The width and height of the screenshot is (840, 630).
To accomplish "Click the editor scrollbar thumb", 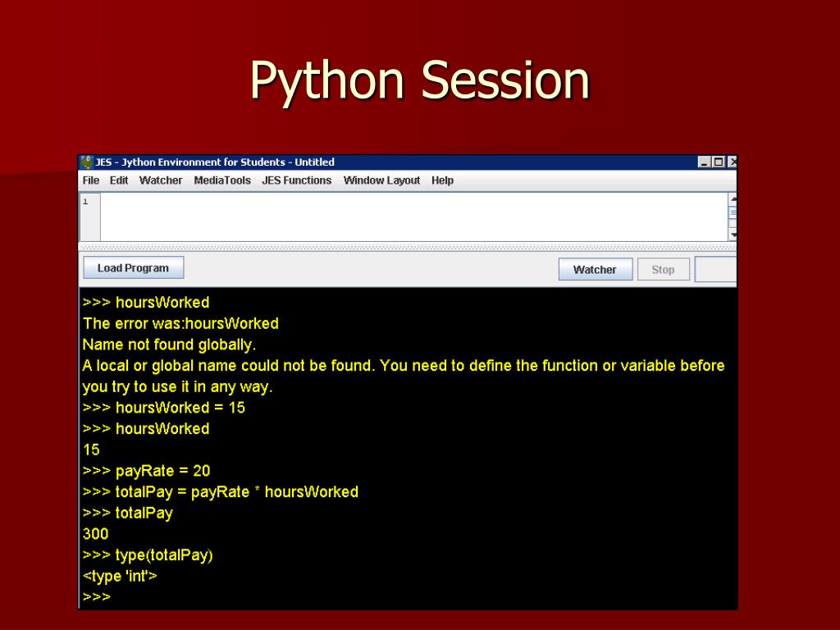I will point(733,213).
